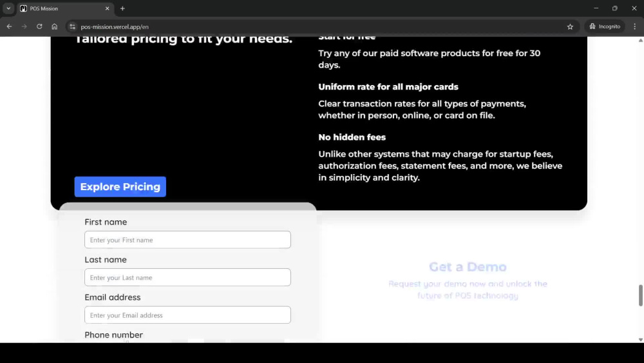Open a new browser tab
Viewport: 644px width, 363px height.
pos(122,8)
